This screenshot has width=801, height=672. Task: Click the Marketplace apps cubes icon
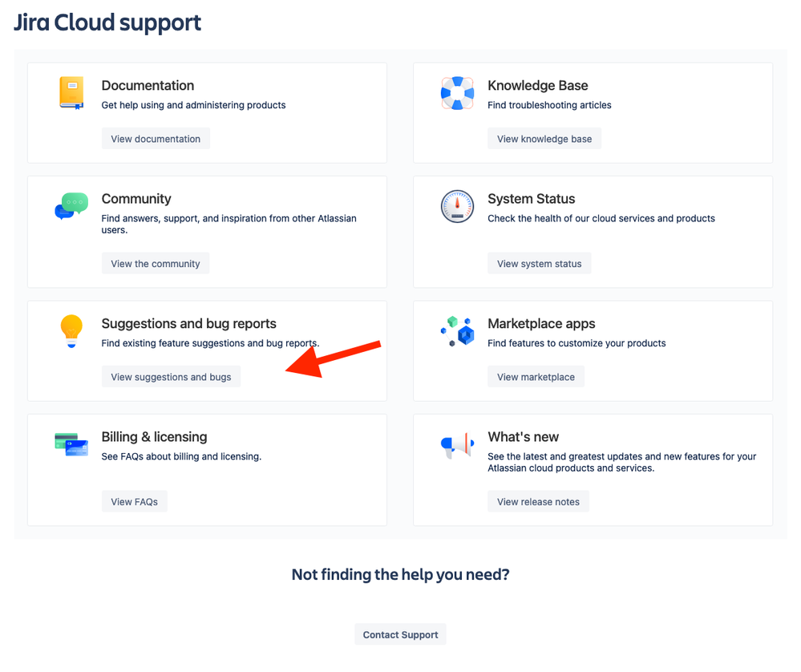457,331
